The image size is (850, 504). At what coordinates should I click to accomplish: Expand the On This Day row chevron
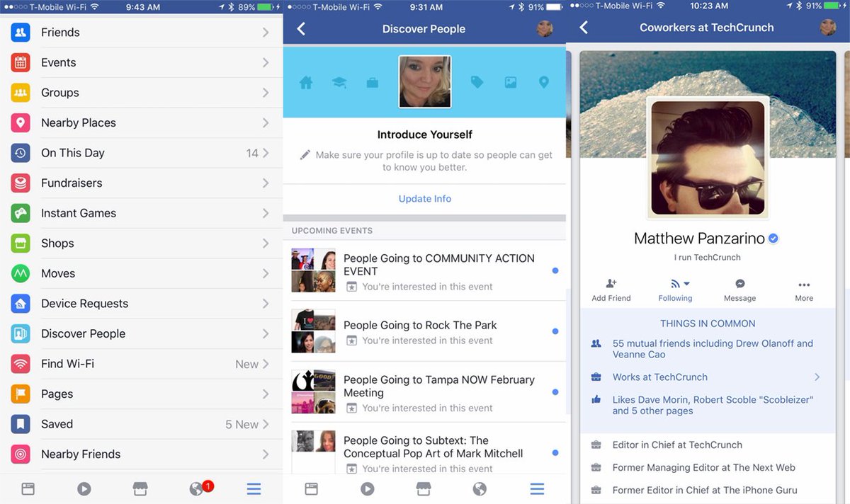click(266, 153)
